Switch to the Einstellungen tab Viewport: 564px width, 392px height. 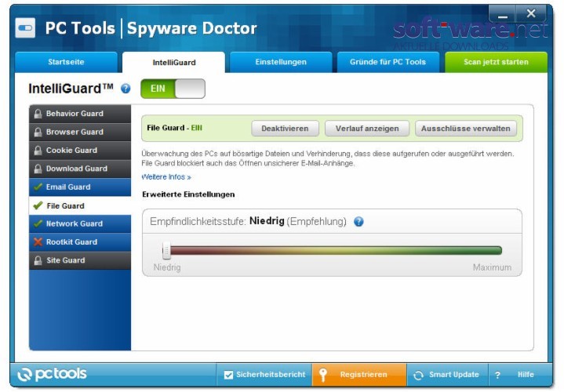(x=281, y=62)
